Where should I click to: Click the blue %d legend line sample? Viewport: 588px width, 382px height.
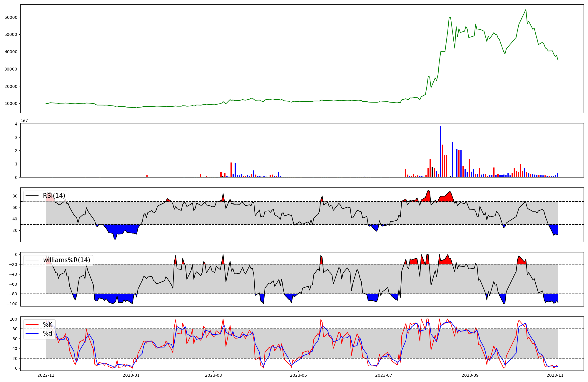(x=32, y=334)
